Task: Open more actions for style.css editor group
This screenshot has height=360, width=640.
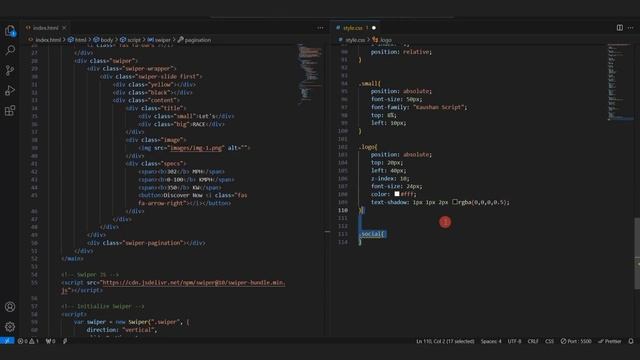Action: pyautogui.click(x=631, y=28)
